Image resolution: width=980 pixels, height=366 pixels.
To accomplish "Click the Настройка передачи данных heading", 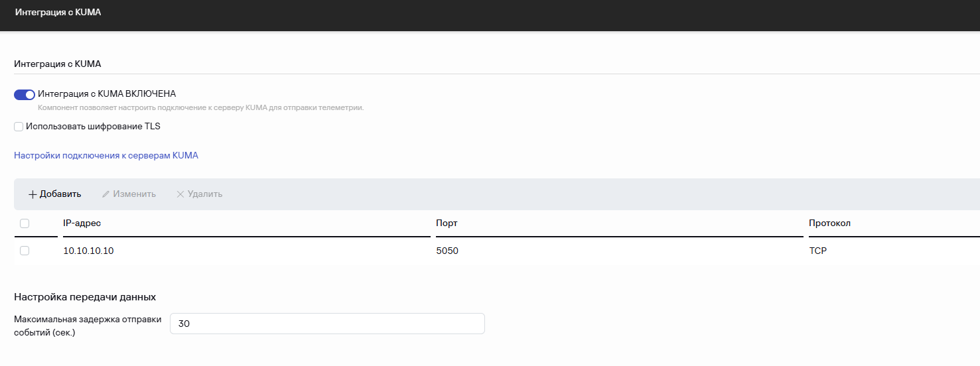I will (85, 297).
